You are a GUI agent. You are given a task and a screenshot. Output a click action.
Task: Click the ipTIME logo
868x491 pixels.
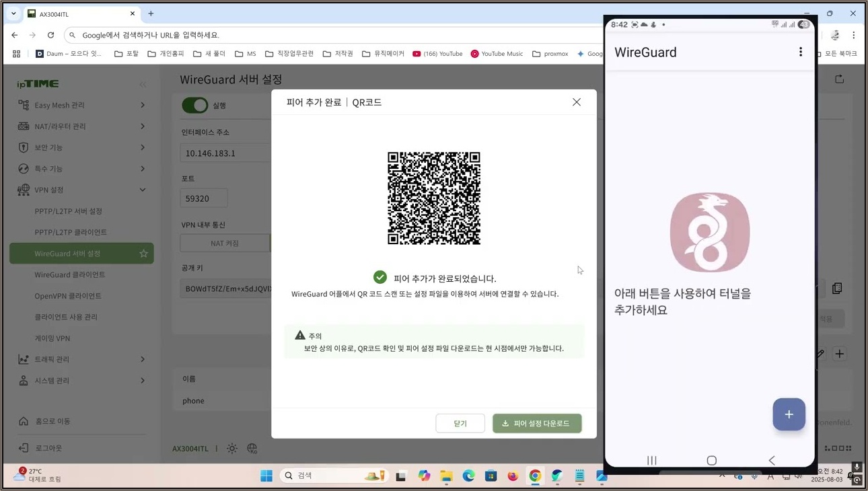38,84
